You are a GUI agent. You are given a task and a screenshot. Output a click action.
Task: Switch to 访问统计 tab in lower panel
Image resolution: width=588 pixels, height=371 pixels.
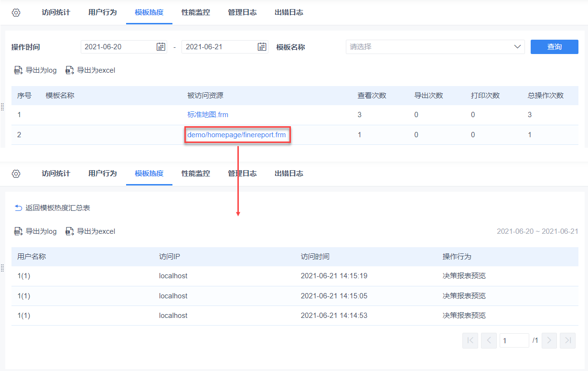(x=56, y=174)
